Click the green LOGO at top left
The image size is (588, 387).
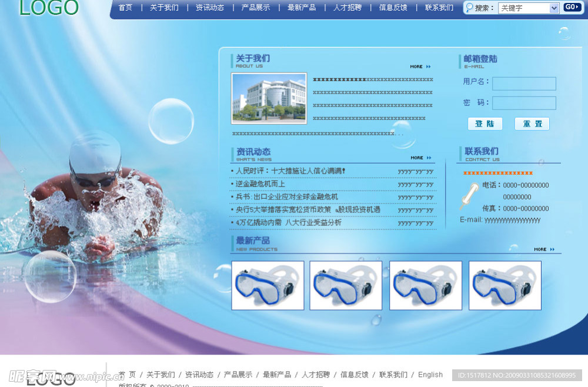point(49,8)
